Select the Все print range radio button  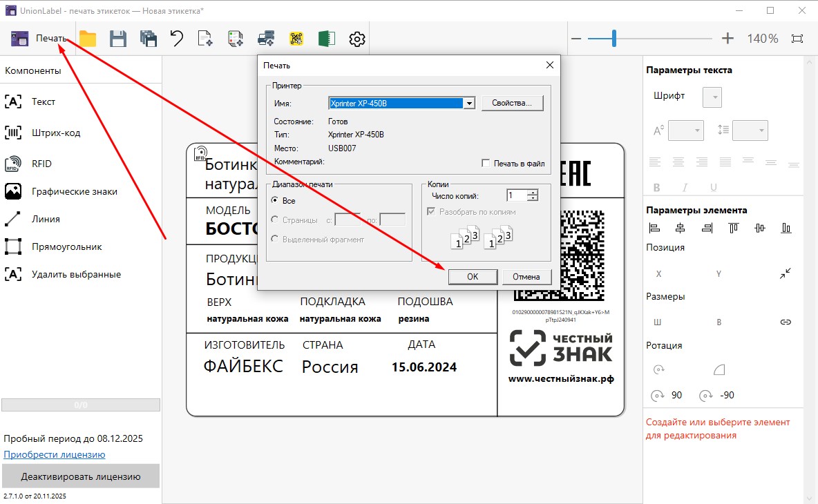[276, 201]
